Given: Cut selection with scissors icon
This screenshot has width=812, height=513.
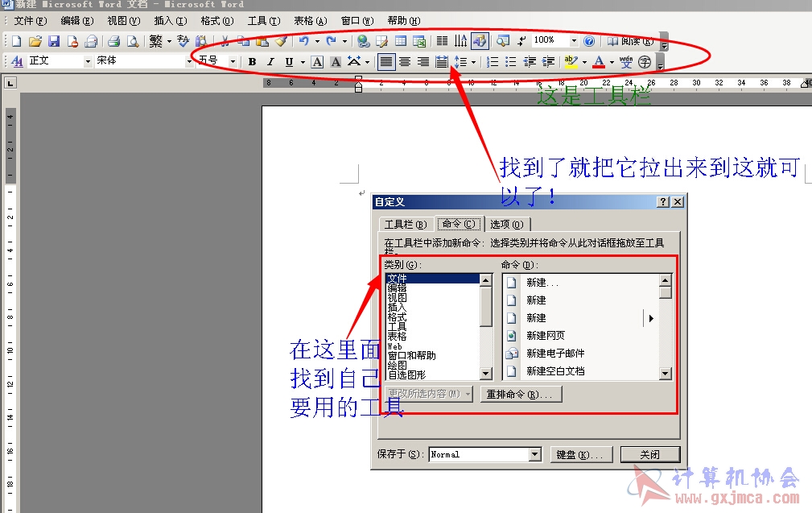Looking at the screenshot, I should (x=225, y=41).
